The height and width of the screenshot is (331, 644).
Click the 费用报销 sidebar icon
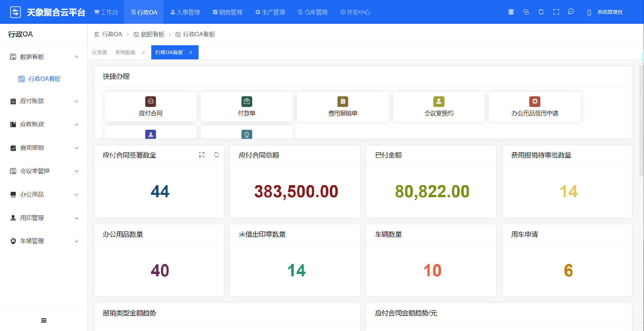point(13,148)
